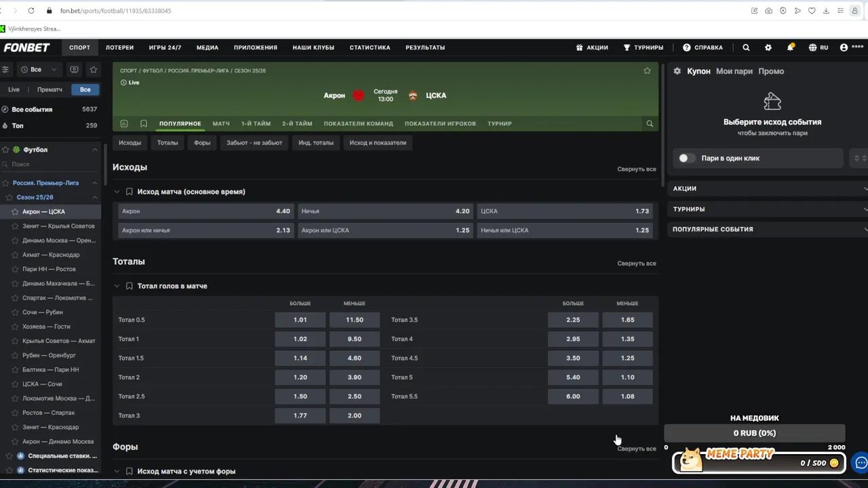This screenshot has height=488, width=868.
Task: Select Live filter in sidebar
Action: pyautogui.click(x=14, y=89)
